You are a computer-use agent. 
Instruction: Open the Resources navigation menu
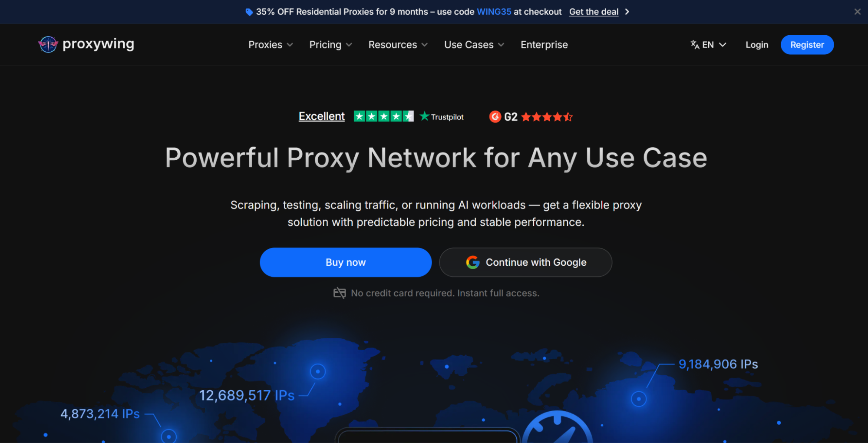pyautogui.click(x=398, y=45)
